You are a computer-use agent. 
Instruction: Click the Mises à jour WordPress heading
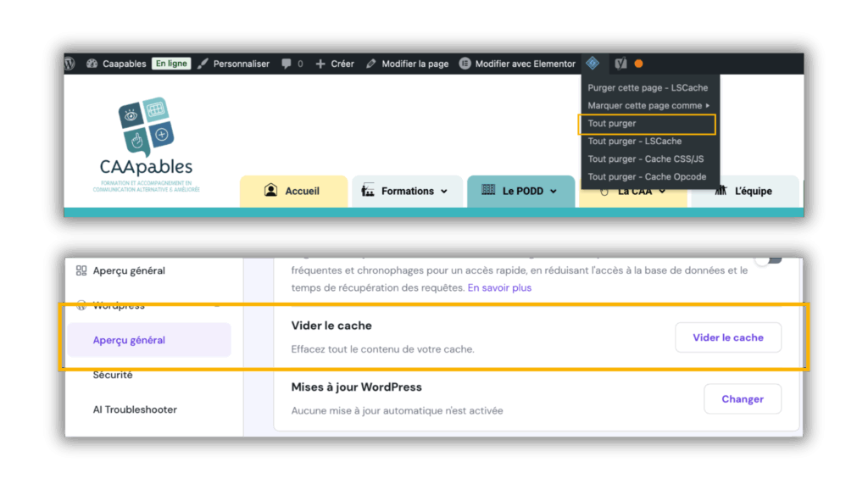coord(357,387)
